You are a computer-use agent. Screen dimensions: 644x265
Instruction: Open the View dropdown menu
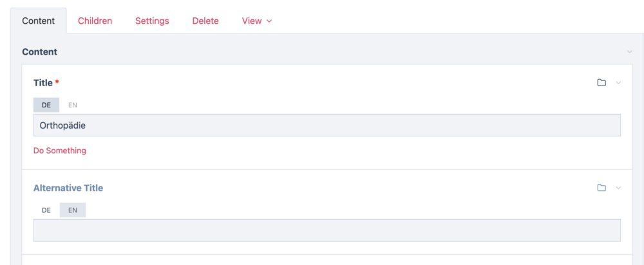[x=257, y=21]
